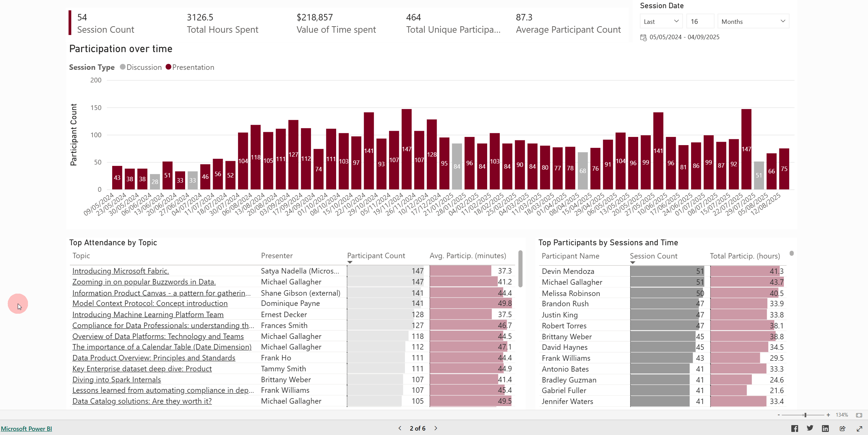Open 'Introducing Microsoft Fabric.' topic link
This screenshot has width=868, height=435.
tap(120, 271)
